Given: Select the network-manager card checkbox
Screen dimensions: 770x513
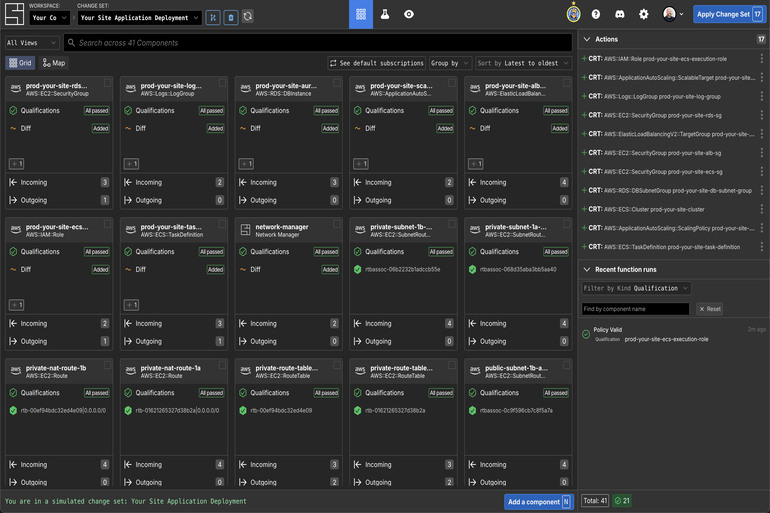Looking at the screenshot, I should 336,224.
